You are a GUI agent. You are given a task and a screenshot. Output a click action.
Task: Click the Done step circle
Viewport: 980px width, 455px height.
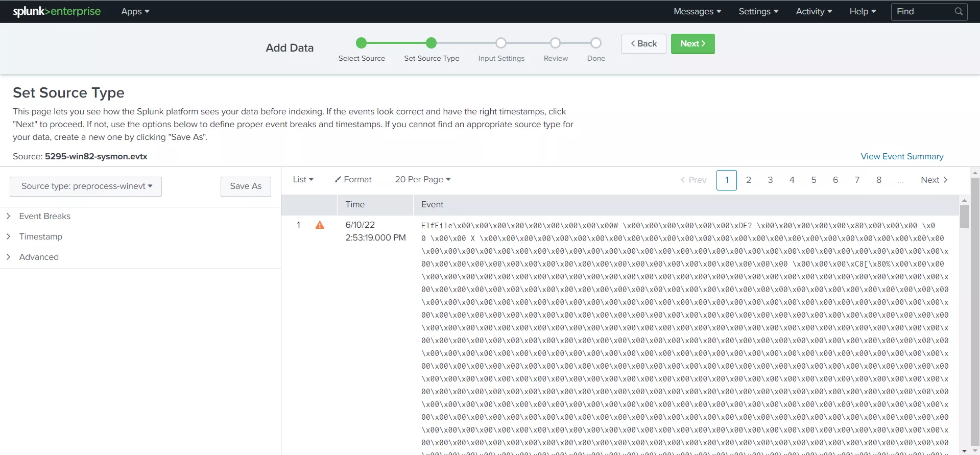tap(596, 43)
